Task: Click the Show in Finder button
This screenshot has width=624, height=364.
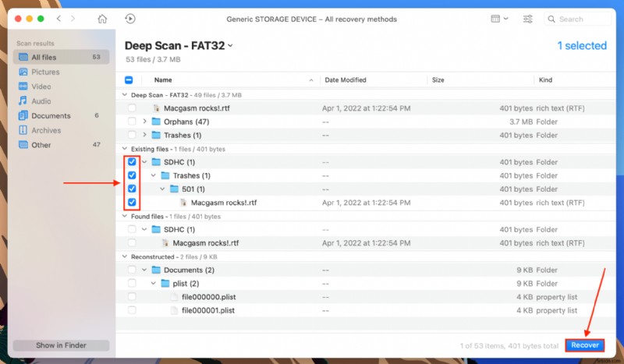Action: [62, 345]
